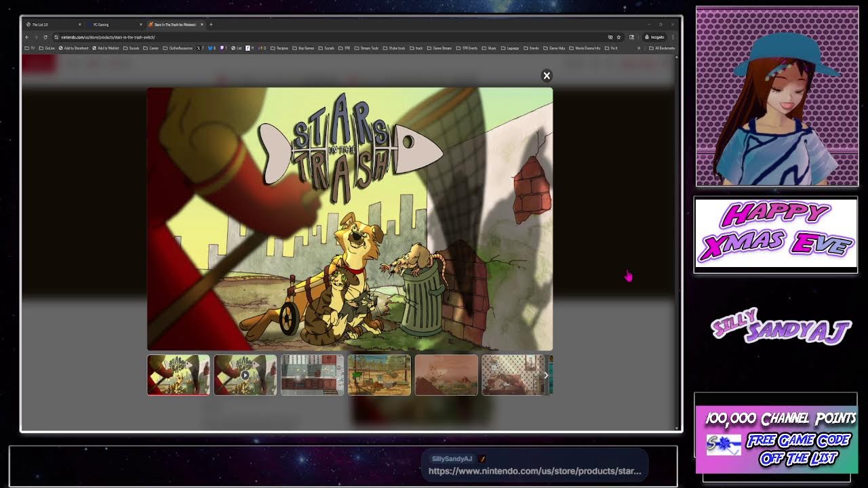The image size is (868, 488).
Task: Open the TPR Events bookmarks folder
Action: (x=467, y=48)
